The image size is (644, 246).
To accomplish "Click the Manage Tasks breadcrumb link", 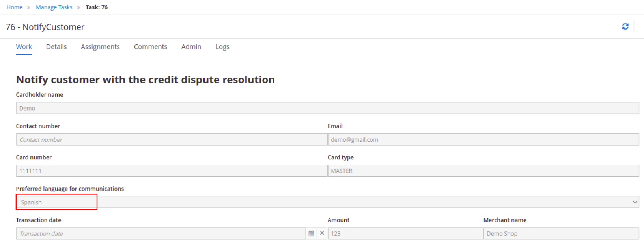I will pos(54,7).
